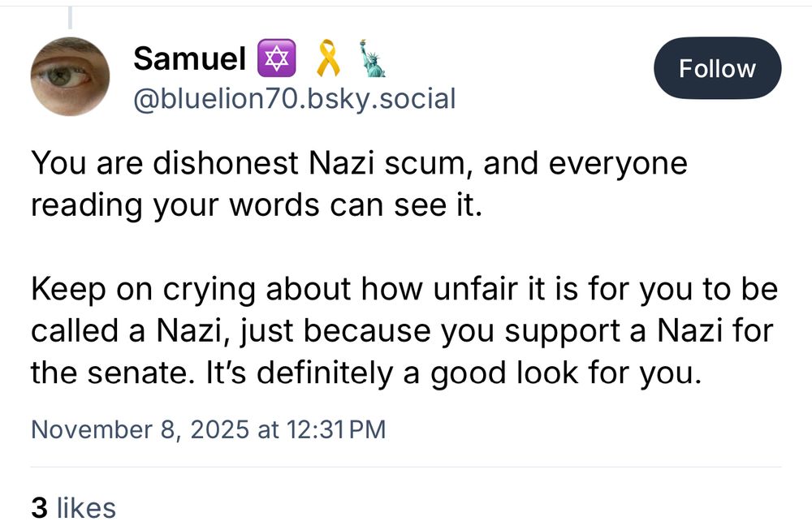Click the paragraph starting 'Keep on crying'

pyautogui.click(x=404, y=331)
